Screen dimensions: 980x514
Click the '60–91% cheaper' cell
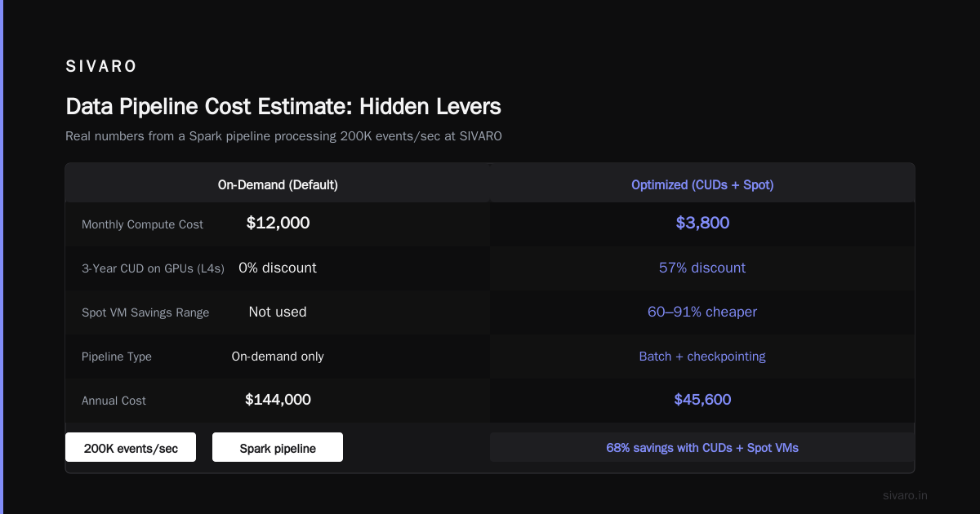702,312
